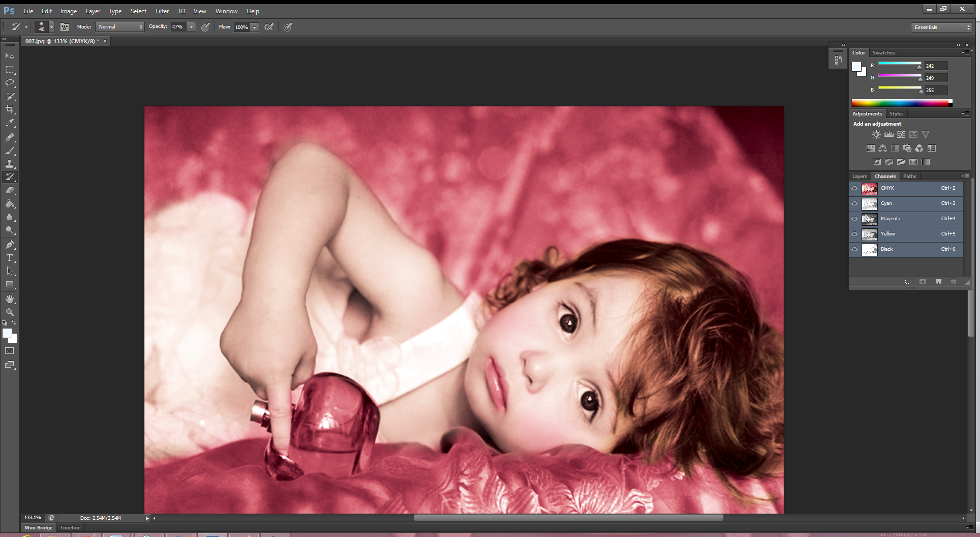Add a Curves adjustment
The image size is (980, 537).
click(901, 135)
